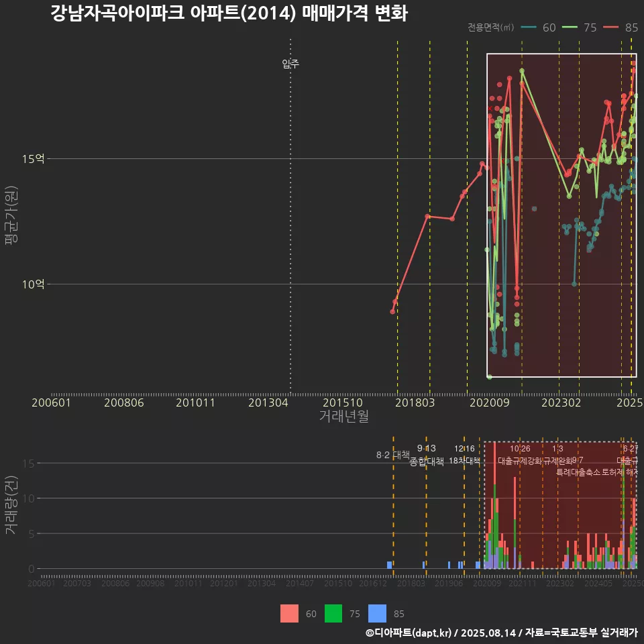Click the 10·26 대출규제강화 policy annotation
The image size is (644, 644).
pyautogui.click(x=521, y=455)
